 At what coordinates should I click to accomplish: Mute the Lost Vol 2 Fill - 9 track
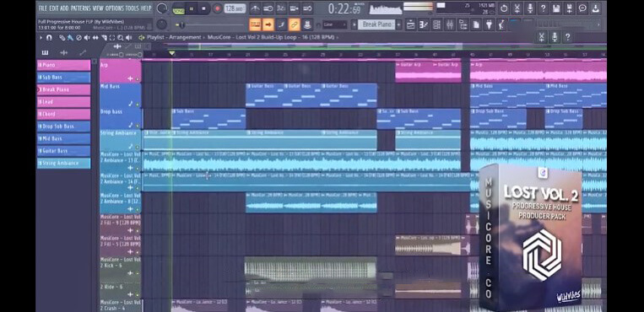point(138,231)
